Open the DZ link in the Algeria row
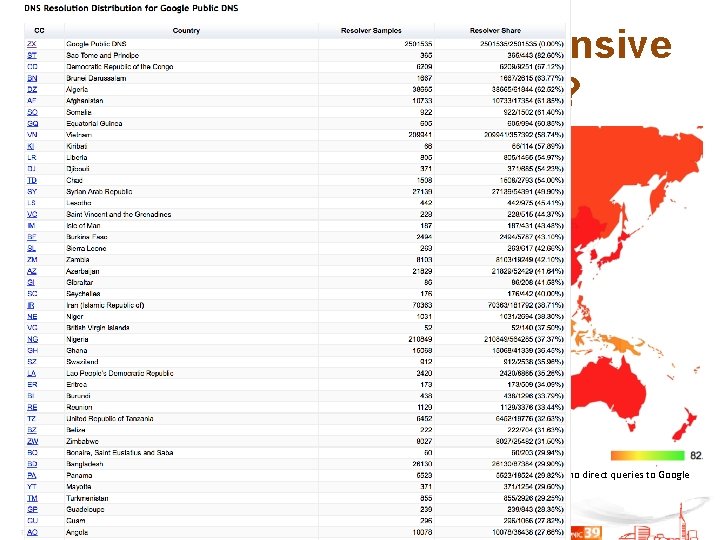This screenshot has width=720, height=540. pyautogui.click(x=32, y=90)
